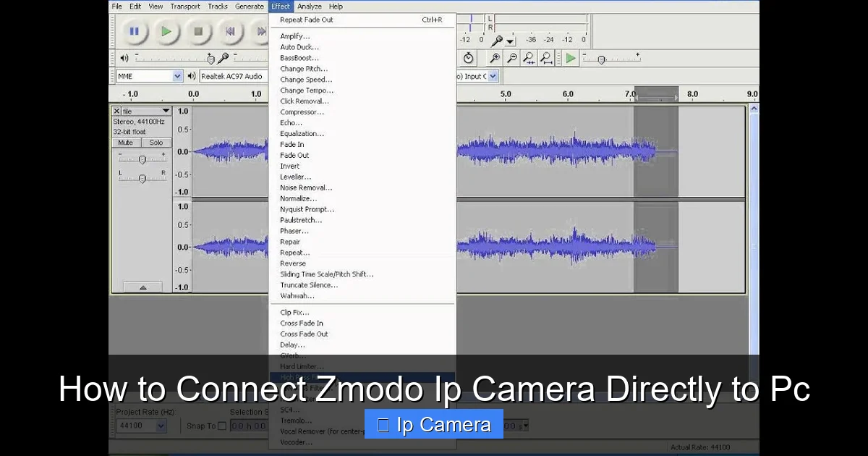
Task: Choose Change Tempo... effect
Action: click(x=362, y=90)
